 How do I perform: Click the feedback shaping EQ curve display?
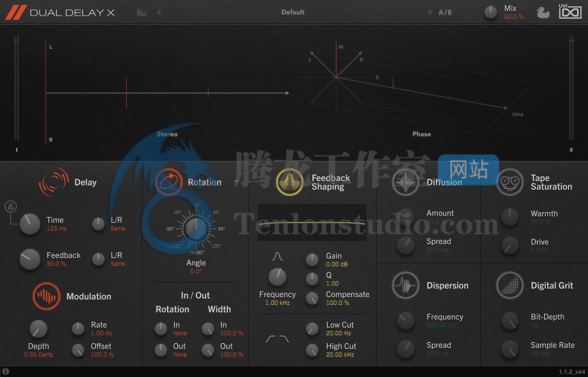pos(312,223)
